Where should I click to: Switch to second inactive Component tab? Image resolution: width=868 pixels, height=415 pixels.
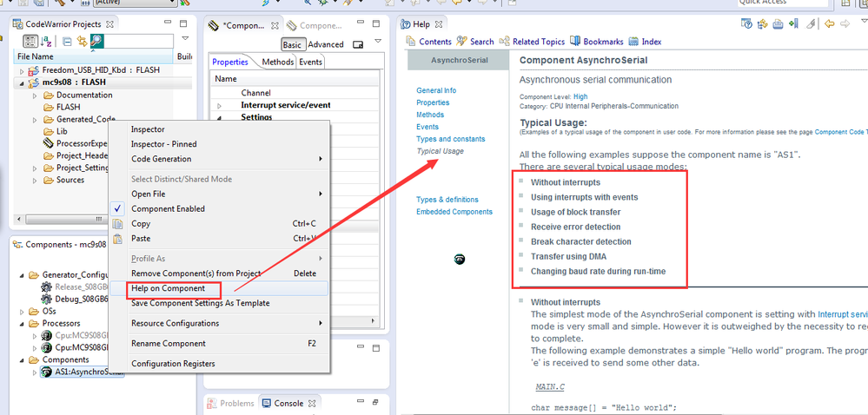313,25
